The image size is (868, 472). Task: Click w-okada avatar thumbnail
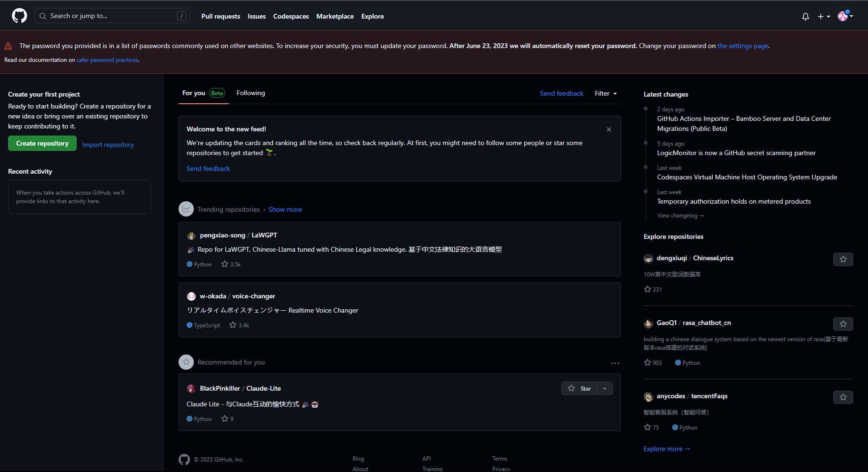[191, 296]
